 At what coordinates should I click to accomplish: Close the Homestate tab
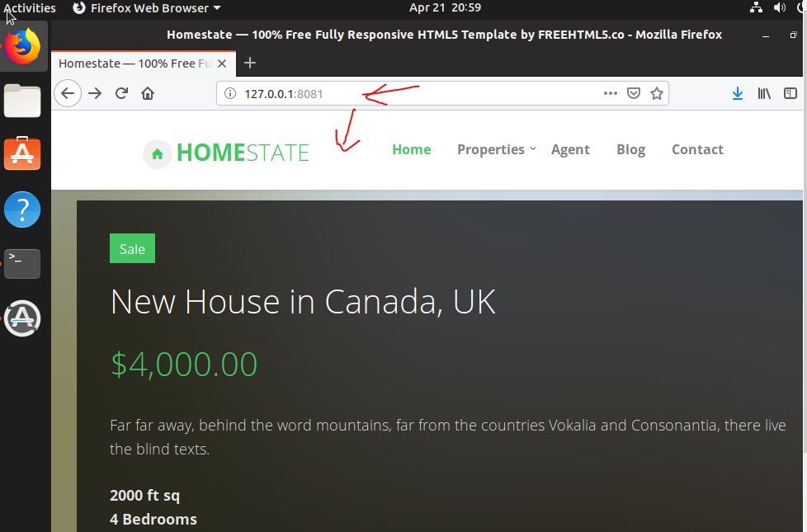[222, 64]
